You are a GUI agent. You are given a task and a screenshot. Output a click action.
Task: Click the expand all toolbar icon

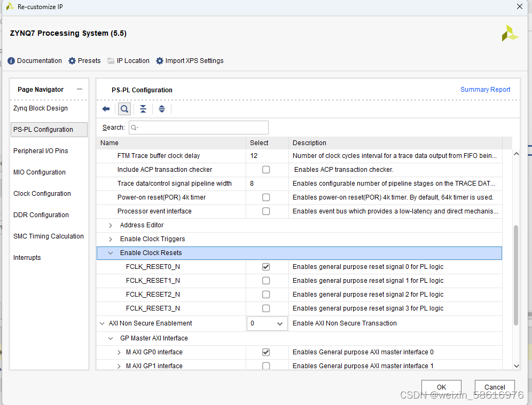point(162,109)
